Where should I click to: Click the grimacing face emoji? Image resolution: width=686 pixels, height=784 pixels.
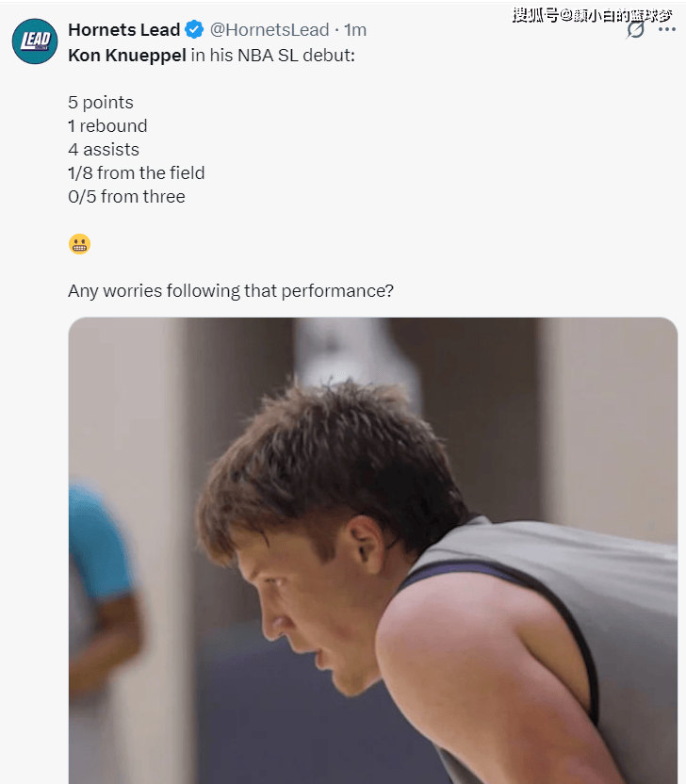point(79,244)
